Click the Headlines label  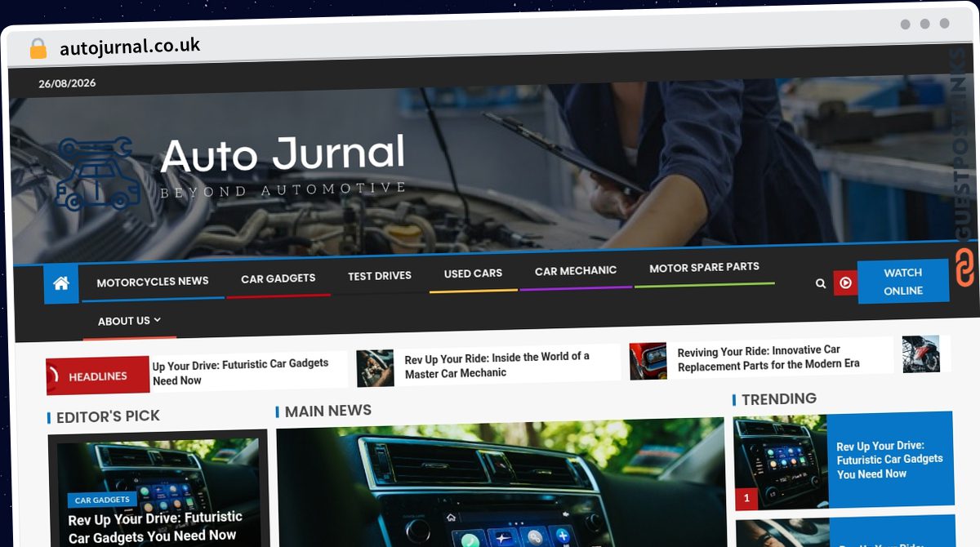click(98, 376)
